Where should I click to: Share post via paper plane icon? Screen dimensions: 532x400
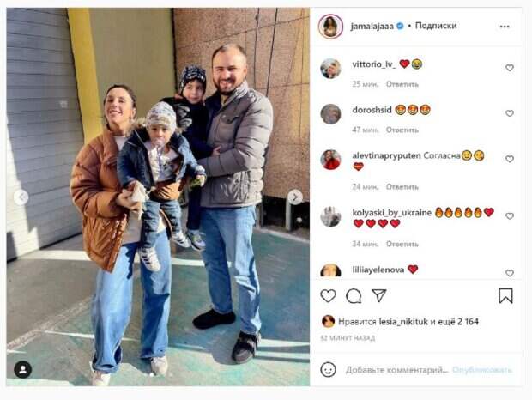[x=379, y=295]
